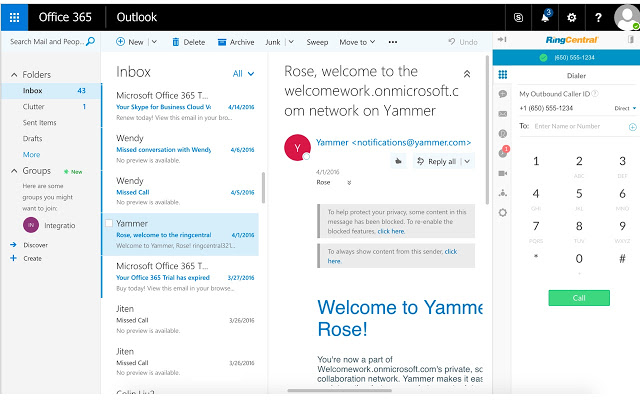The width and height of the screenshot is (640, 400).
Task: Click the Reply all button
Action: coord(436,162)
